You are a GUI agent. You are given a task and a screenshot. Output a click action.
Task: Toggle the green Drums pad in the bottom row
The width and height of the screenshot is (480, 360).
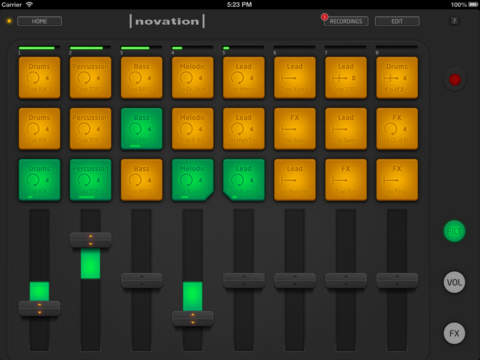coord(39,180)
